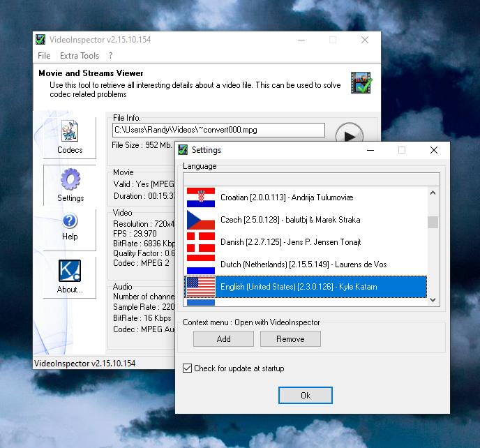
Task: Close the Settings dialog
Action: click(x=434, y=150)
